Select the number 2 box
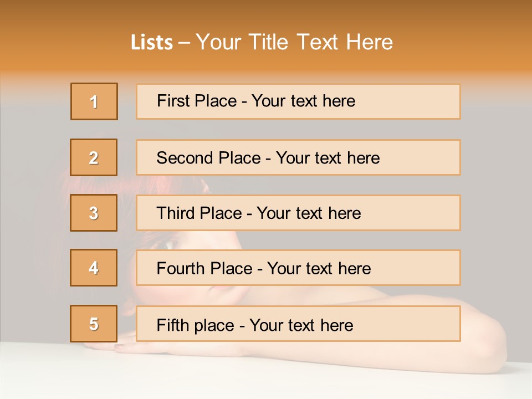The width and height of the screenshot is (532, 399). [94, 157]
